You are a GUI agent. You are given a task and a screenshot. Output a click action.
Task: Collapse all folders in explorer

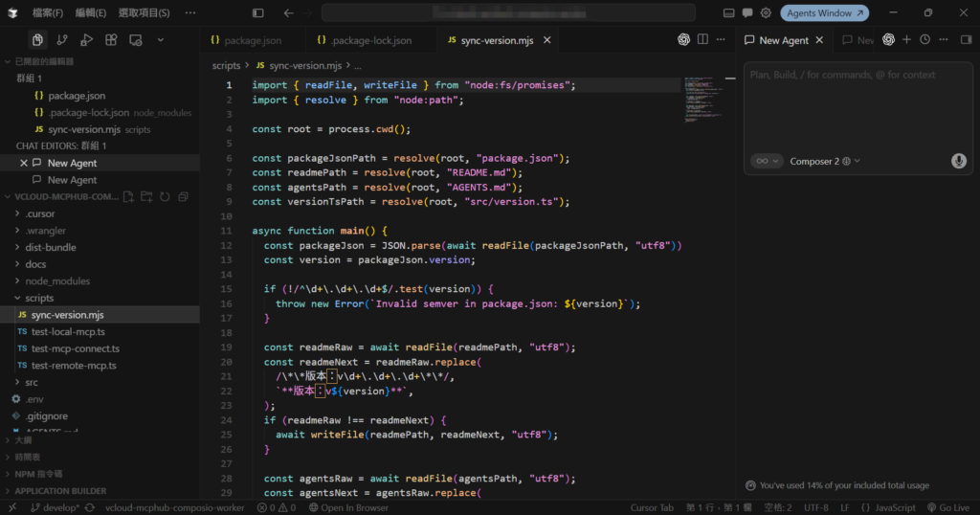(183, 197)
